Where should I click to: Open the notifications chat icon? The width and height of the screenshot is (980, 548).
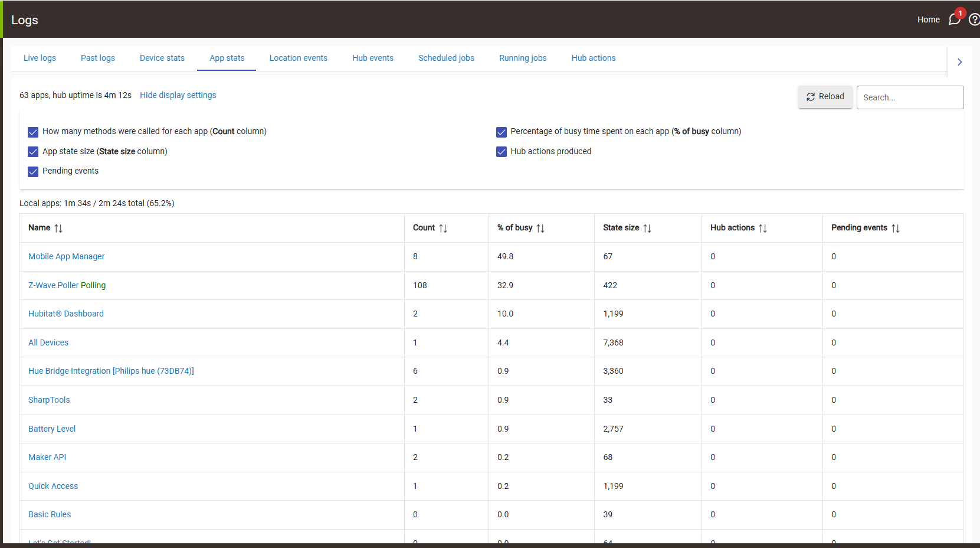pyautogui.click(x=954, y=19)
